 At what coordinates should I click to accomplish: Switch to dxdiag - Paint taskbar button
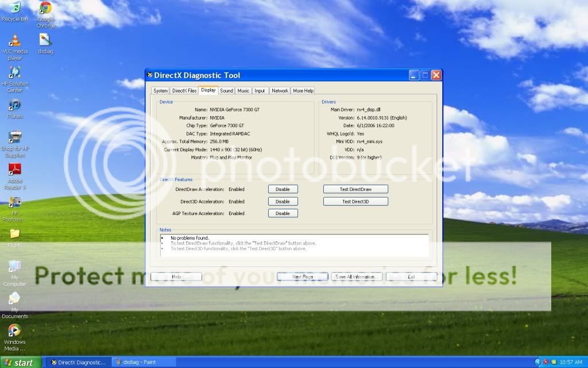coord(144,362)
